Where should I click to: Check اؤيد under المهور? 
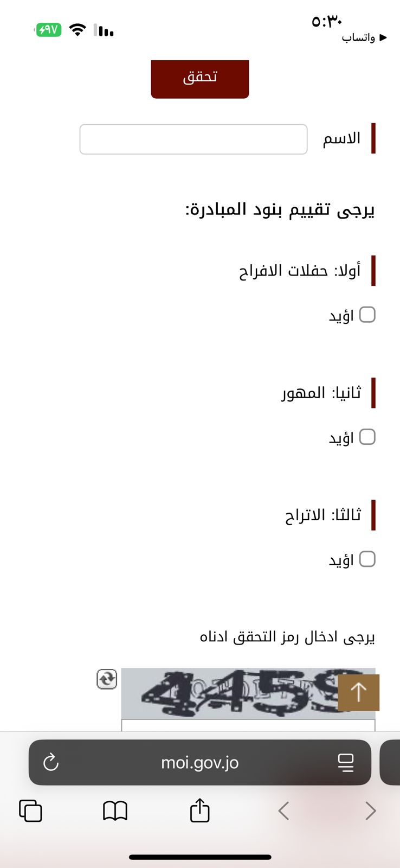pos(367,437)
